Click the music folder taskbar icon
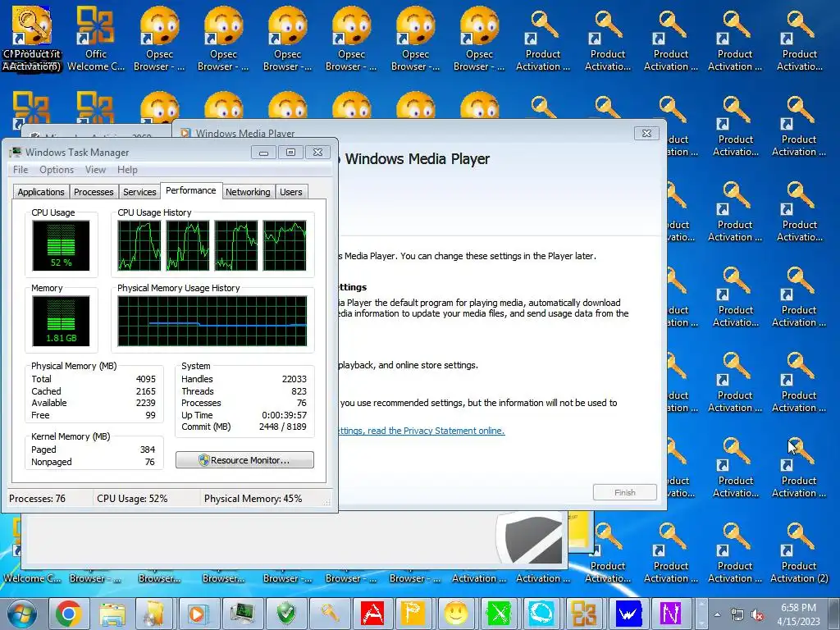Image resolution: width=840 pixels, height=630 pixels. click(153, 614)
